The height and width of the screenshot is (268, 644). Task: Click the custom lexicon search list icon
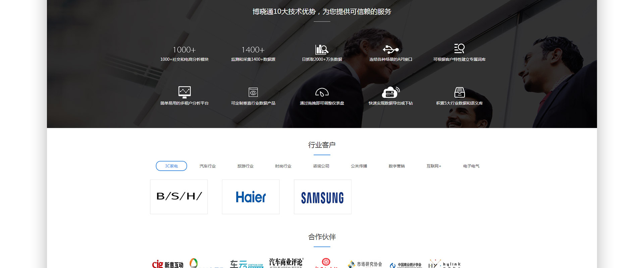pos(459,49)
